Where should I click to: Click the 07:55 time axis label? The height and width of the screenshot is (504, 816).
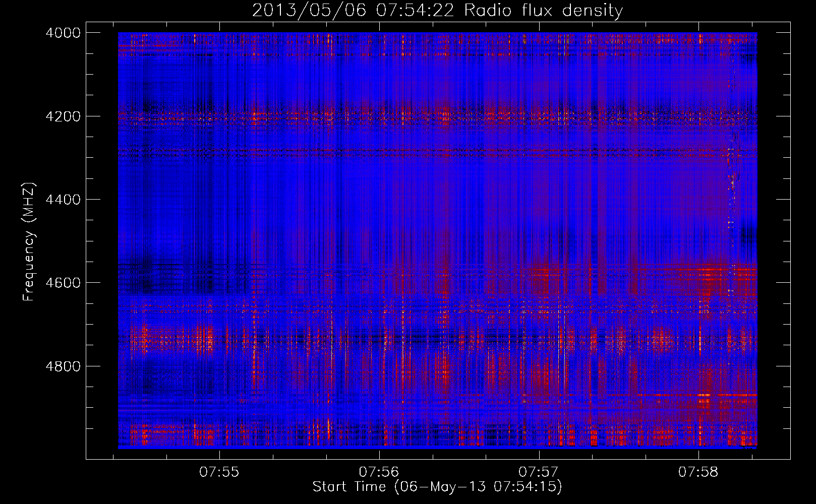(x=219, y=472)
